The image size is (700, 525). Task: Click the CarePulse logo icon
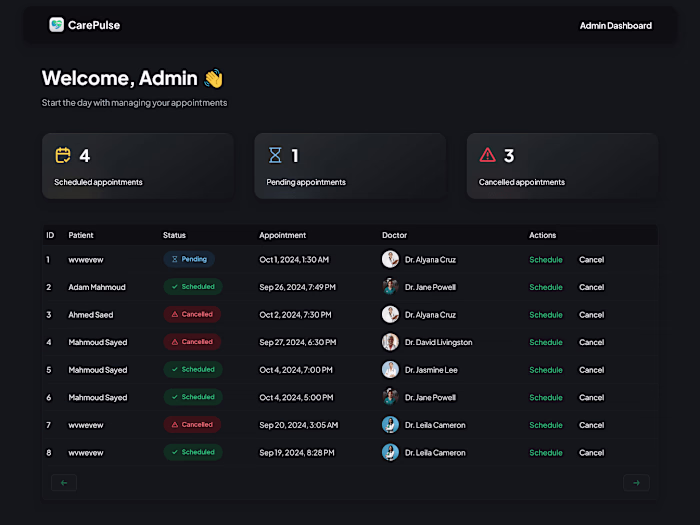(x=57, y=25)
